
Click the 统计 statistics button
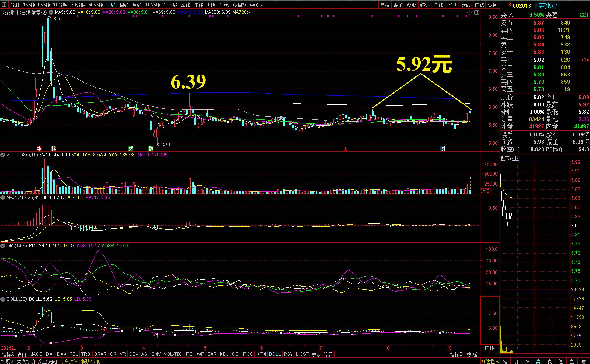425,5
